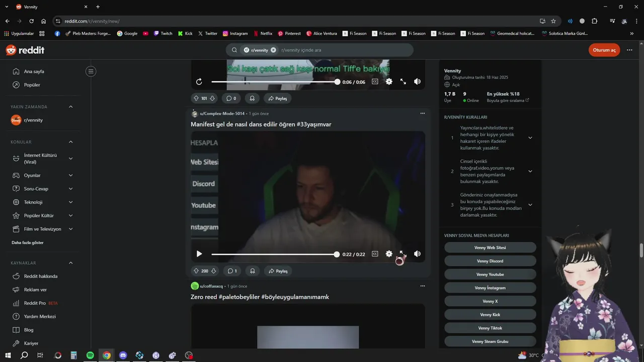Collapse the YAKIN ZAMANDA section
Viewport: 644px width, 362px height.
[70, 107]
